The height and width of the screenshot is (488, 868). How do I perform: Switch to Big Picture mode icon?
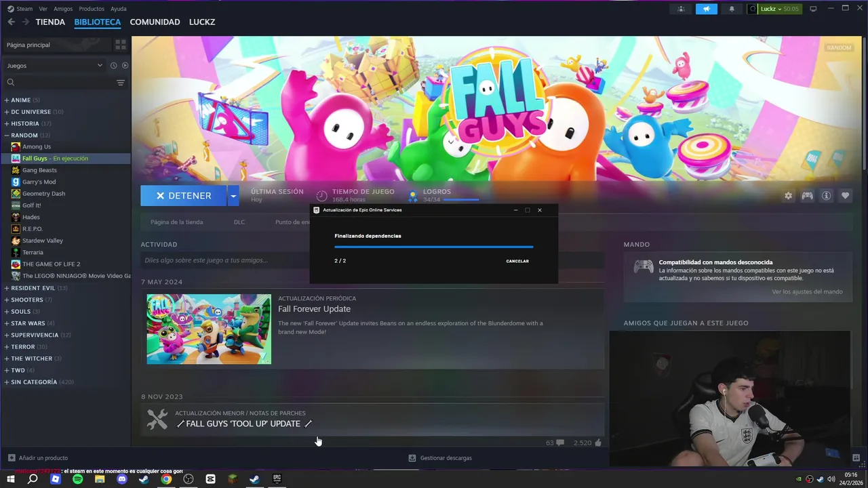(813, 9)
